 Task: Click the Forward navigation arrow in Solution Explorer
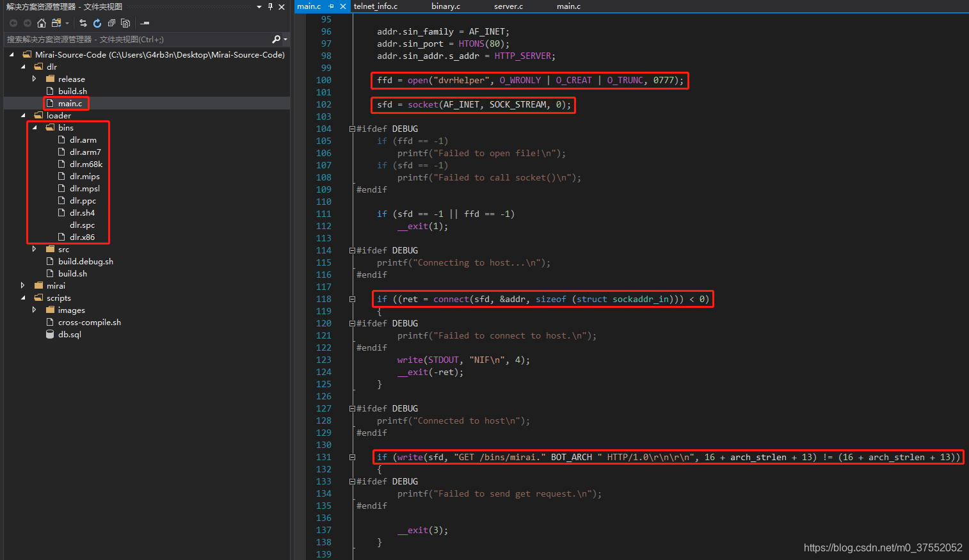pos(28,23)
